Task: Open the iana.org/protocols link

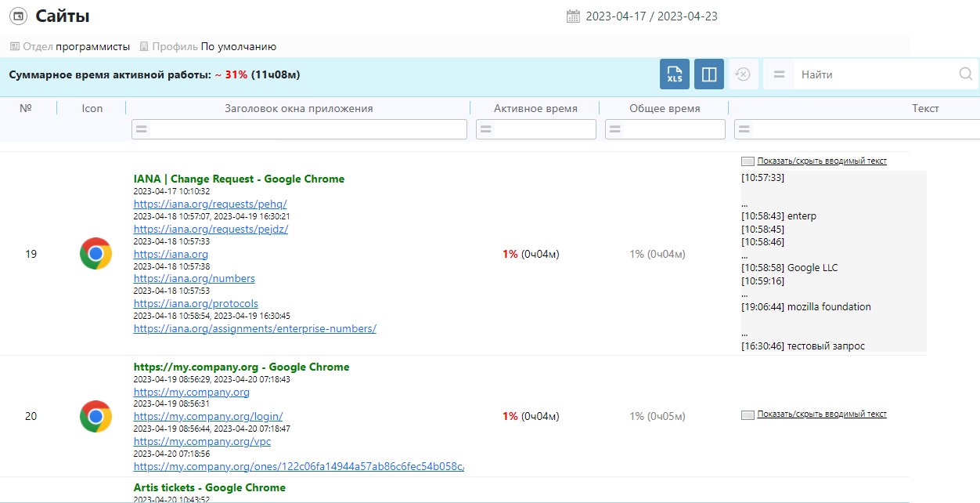Action: 196,303
